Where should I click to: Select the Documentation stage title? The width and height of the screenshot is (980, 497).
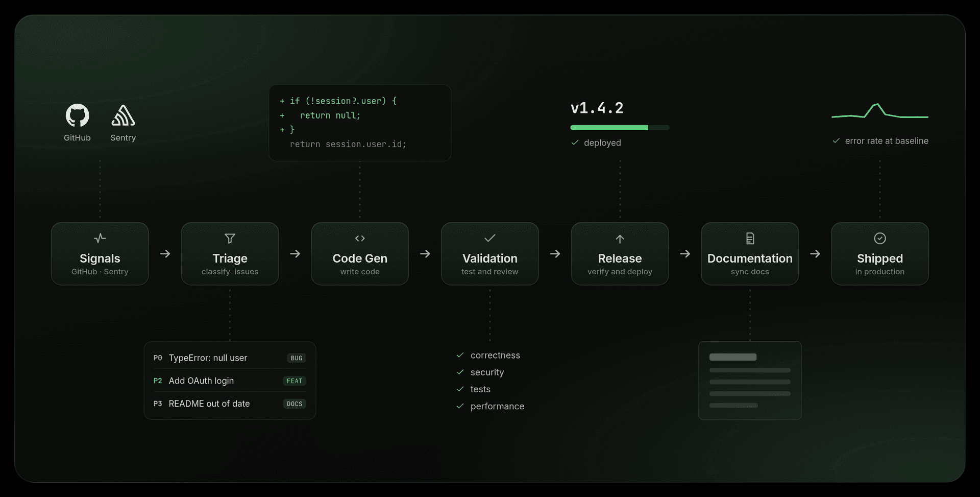click(750, 258)
